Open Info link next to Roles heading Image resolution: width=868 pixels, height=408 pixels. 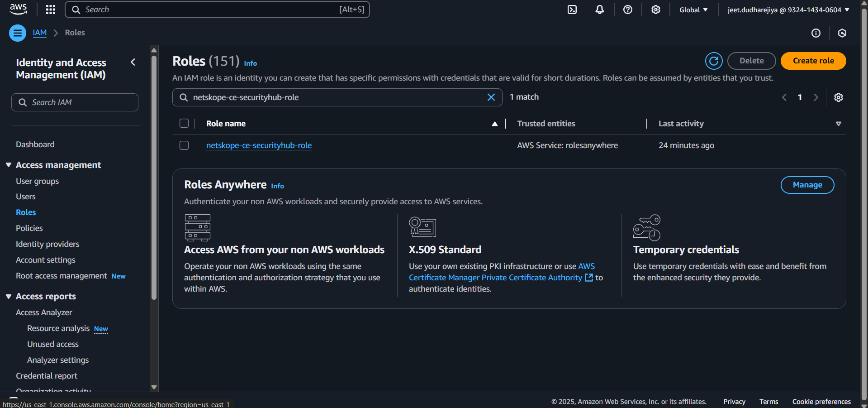251,63
